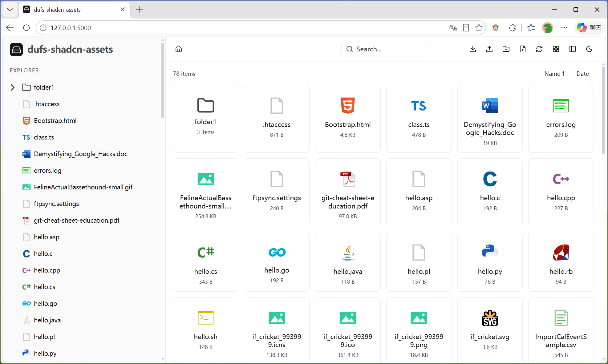Open the git-cheat-sheet-education.pdf card
This screenshot has width=608, height=364.
click(x=348, y=192)
